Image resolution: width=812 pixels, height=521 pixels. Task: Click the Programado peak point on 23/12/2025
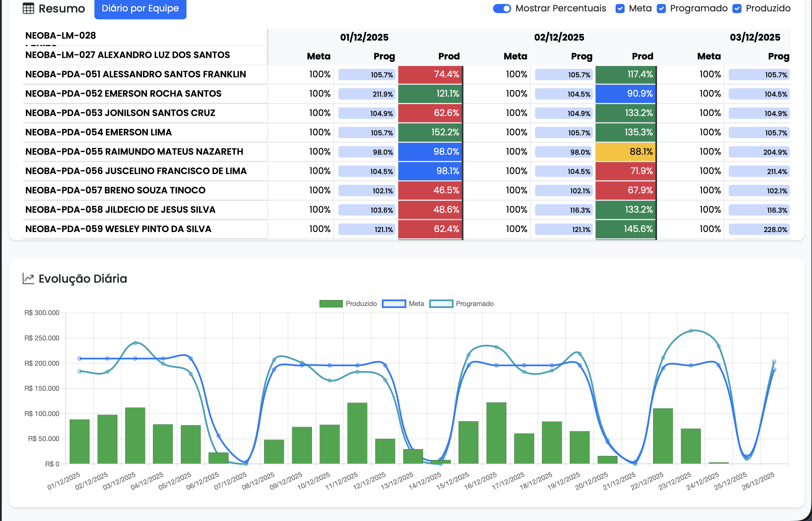pyautogui.click(x=691, y=331)
